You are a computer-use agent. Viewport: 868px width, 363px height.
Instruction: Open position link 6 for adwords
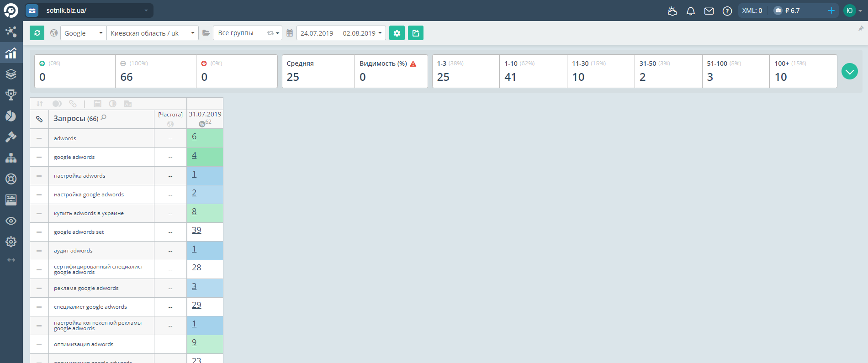(x=194, y=137)
